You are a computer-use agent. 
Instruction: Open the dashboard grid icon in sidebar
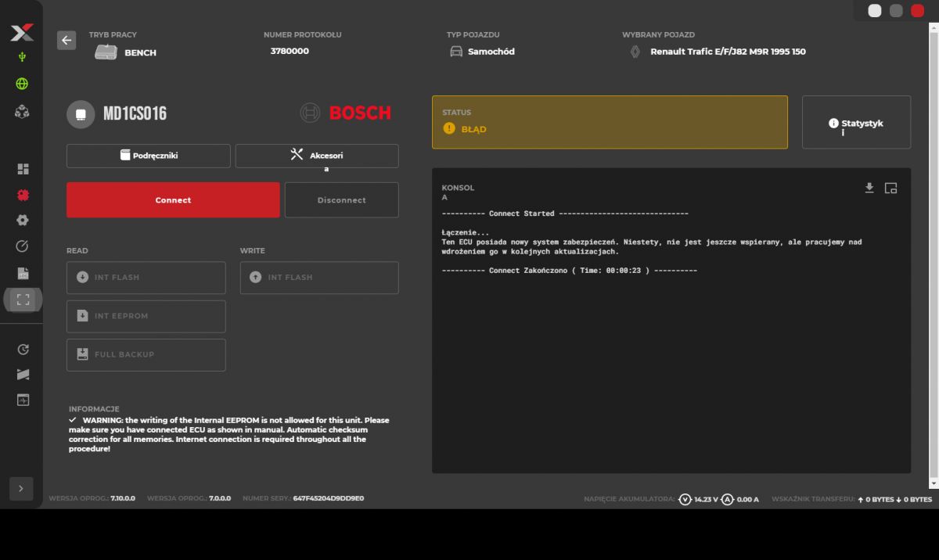tap(23, 169)
